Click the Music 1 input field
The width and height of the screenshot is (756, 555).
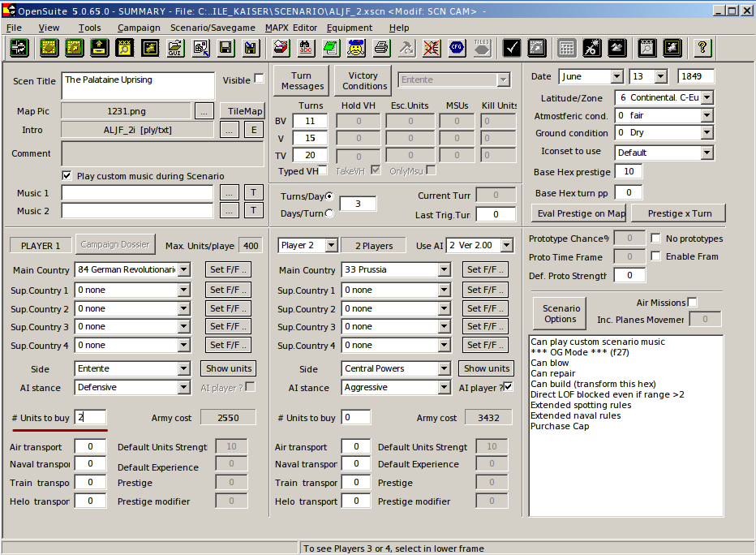point(137,193)
